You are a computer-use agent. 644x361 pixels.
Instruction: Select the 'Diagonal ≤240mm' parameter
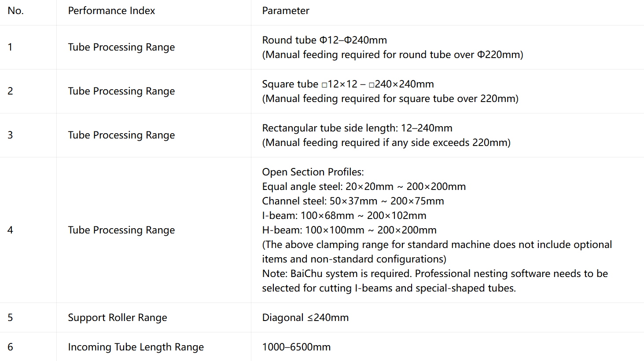(x=305, y=317)
